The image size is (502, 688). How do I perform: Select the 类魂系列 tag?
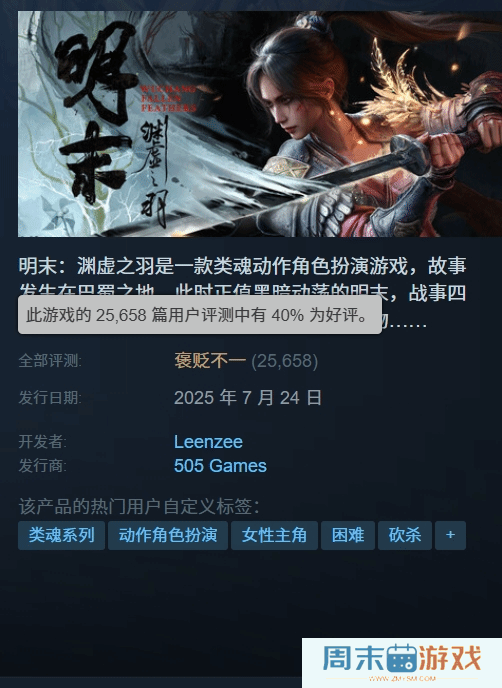click(61, 535)
